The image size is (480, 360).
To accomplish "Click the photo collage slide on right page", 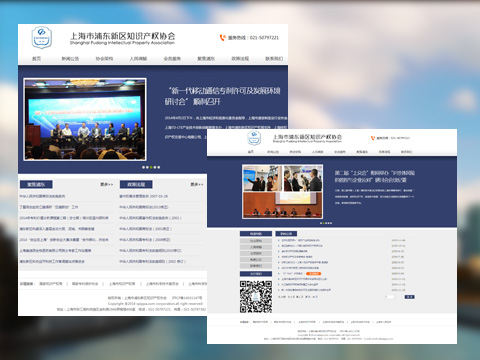I will point(283,192).
